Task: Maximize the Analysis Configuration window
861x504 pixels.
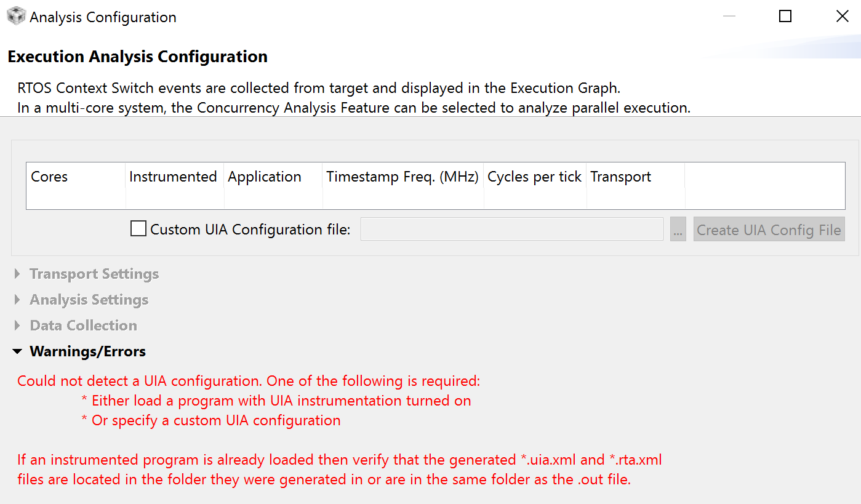Action: pos(785,17)
